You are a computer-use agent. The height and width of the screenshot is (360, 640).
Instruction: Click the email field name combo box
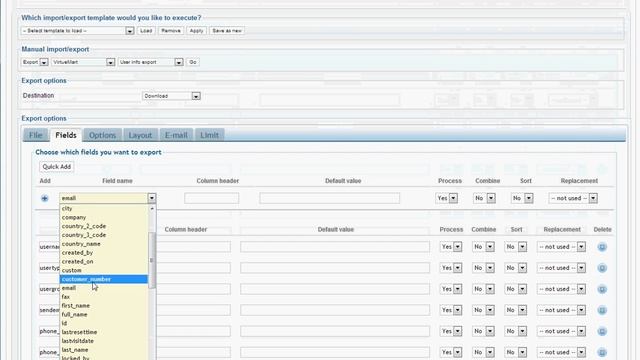click(107, 198)
